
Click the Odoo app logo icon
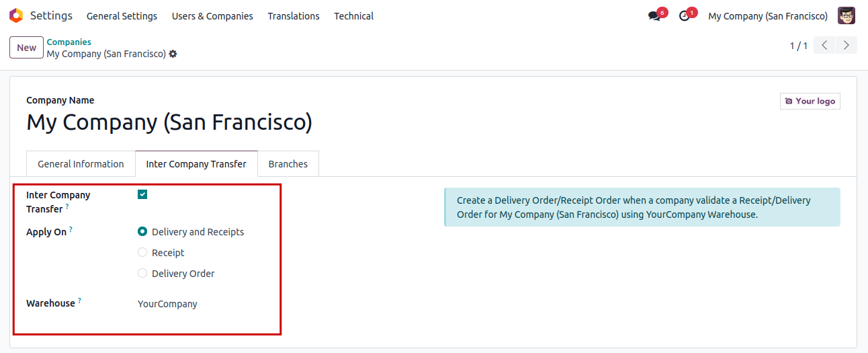click(16, 15)
